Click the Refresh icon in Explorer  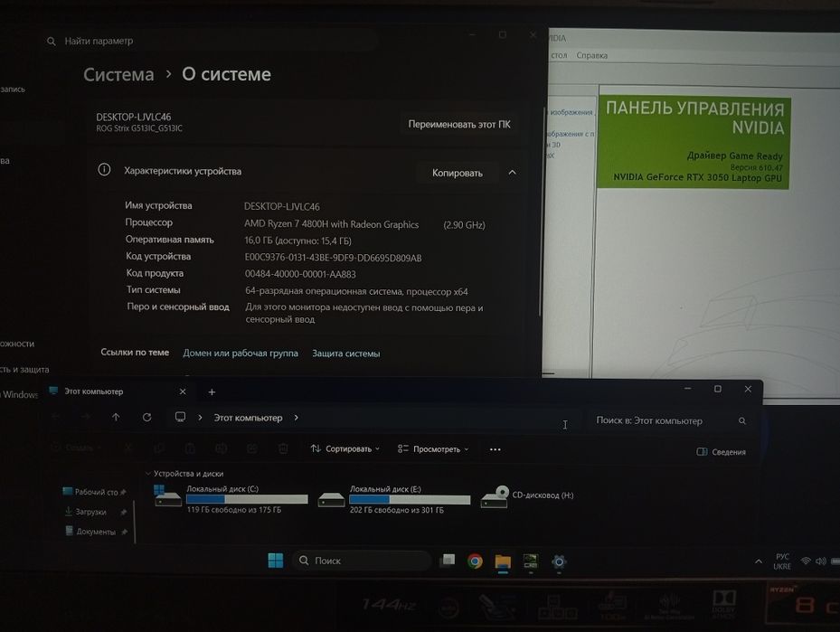[146, 417]
